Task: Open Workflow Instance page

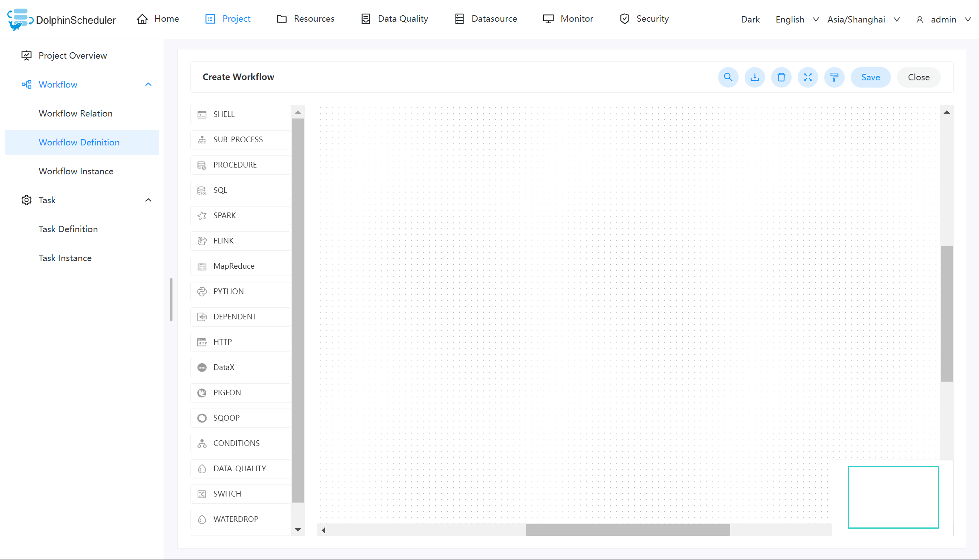Action: pyautogui.click(x=76, y=171)
